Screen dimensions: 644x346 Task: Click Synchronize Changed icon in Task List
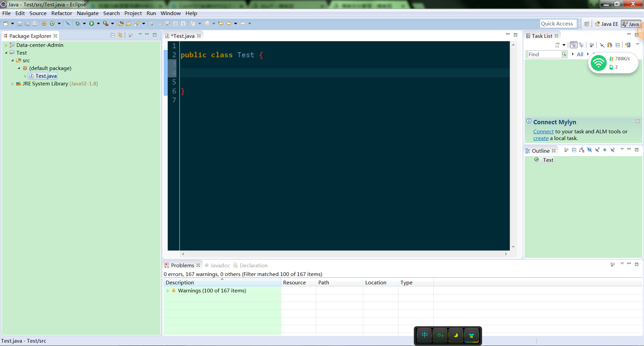(628, 45)
